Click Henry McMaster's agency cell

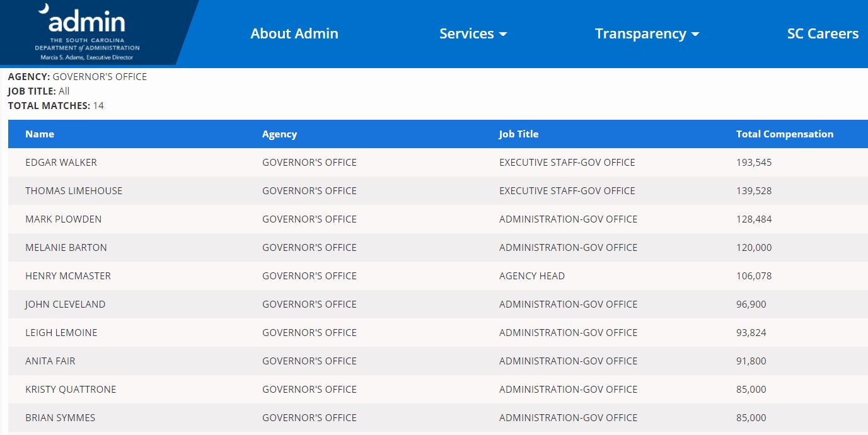pos(310,275)
